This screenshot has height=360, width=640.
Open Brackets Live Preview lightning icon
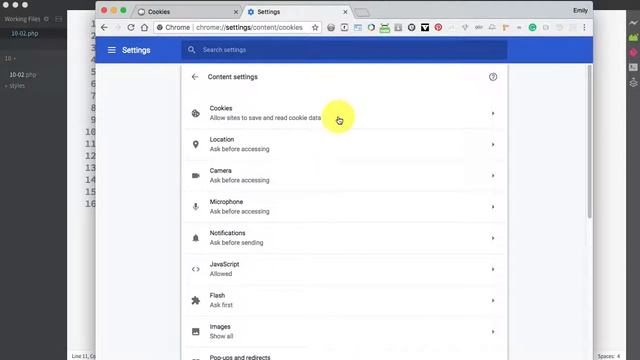pyautogui.click(x=633, y=23)
